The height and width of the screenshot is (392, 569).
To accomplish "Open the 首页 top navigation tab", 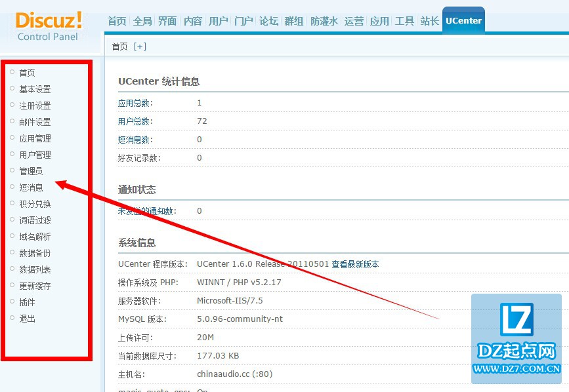I will point(117,22).
